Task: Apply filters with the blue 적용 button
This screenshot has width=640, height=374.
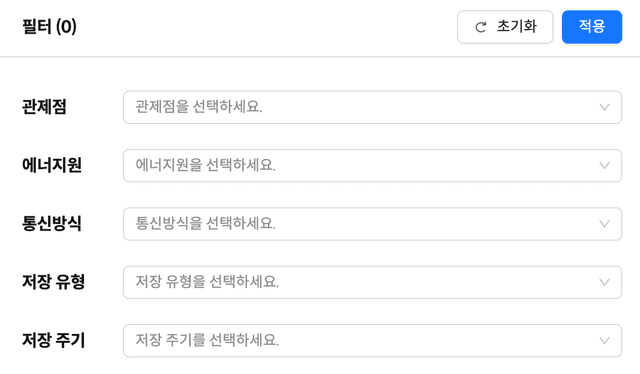Action: click(x=592, y=27)
